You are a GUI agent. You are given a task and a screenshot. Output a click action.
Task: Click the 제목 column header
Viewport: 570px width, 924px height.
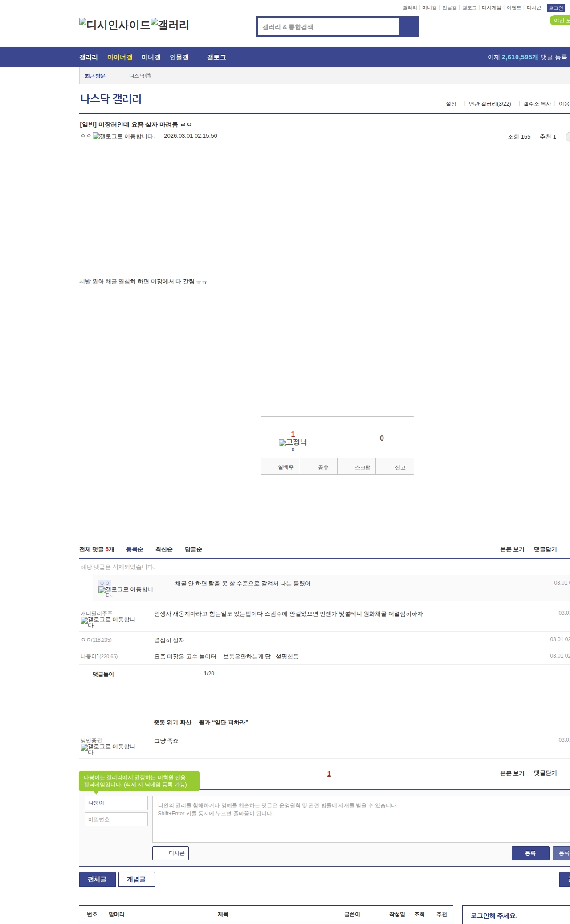pyautogui.click(x=223, y=914)
